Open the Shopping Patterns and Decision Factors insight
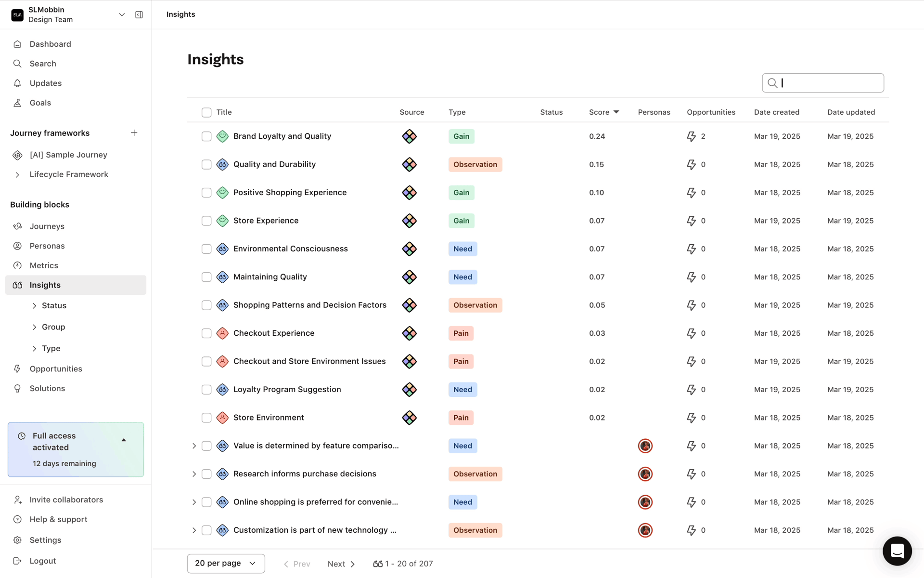924x578 pixels. [310, 305]
